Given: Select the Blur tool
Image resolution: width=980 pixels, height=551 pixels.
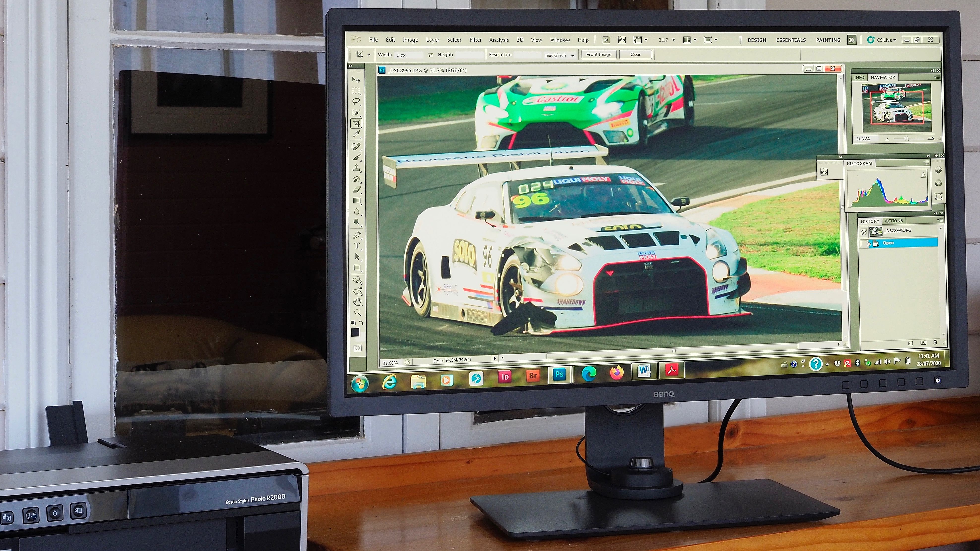Looking at the screenshot, I should click(357, 212).
